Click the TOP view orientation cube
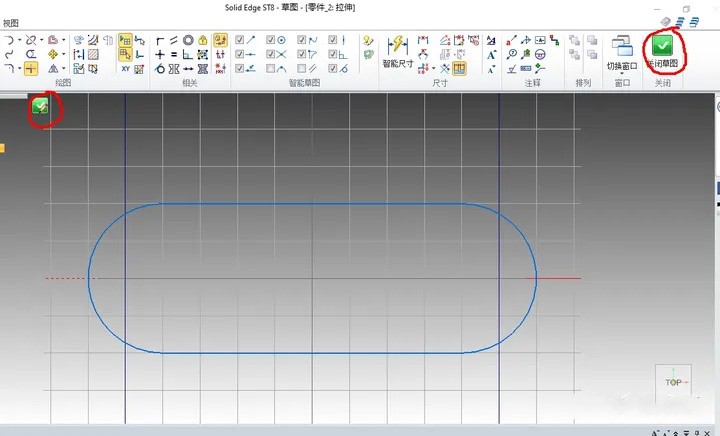The height and width of the screenshot is (436, 720). click(673, 382)
